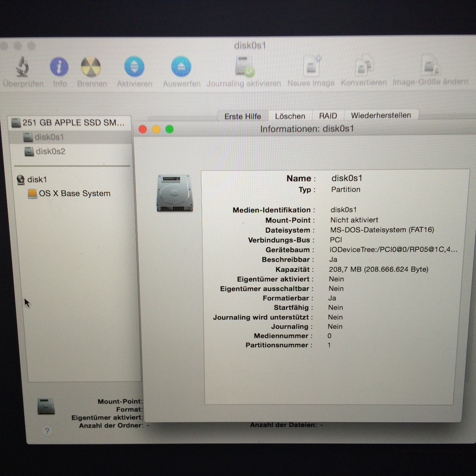Click the Neues Image toolbar icon

pyautogui.click(x=312, y=65)
